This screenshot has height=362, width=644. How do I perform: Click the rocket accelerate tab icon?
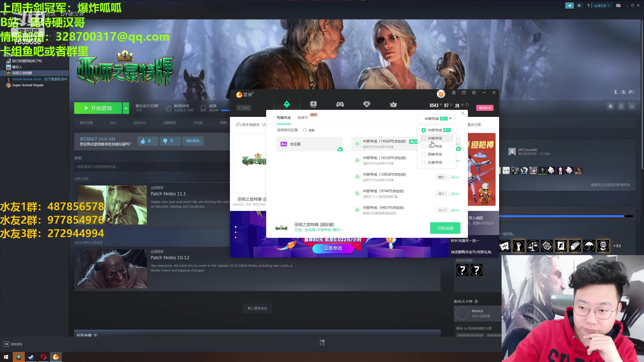pyautogui.click(x=287, y=104)
